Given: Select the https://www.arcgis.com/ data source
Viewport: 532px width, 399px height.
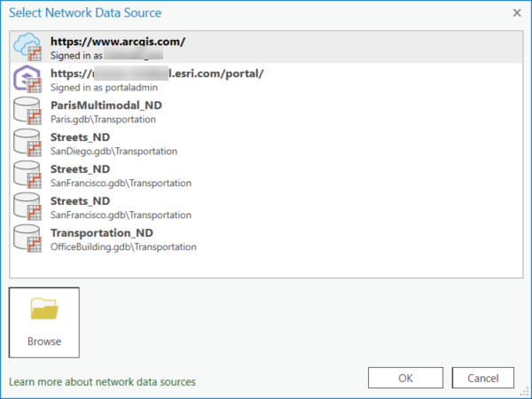Looking at the screenshot, I should pos(117,41).
